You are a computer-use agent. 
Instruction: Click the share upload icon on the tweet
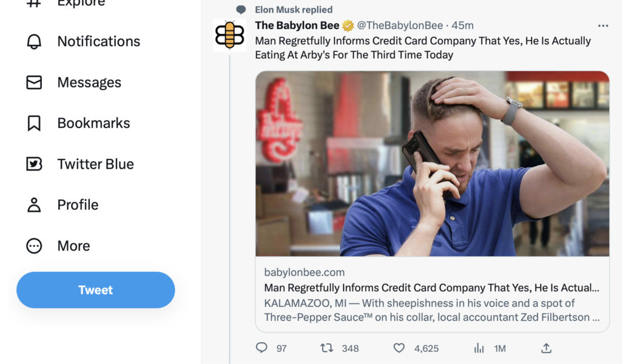[x=545, y=348]
